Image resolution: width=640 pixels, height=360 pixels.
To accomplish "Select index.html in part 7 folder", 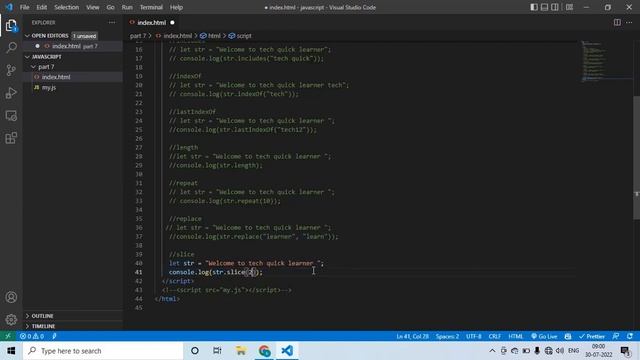I will coord(73,77).
